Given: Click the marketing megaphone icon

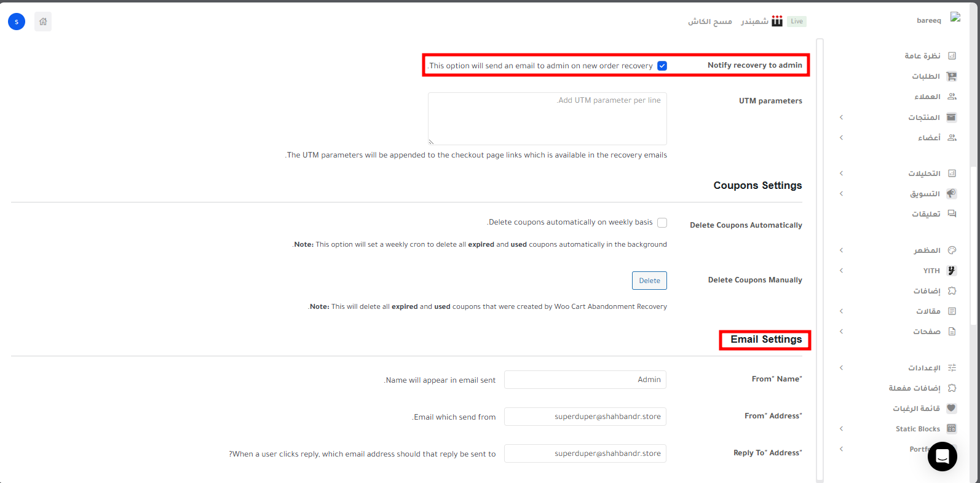Looking at the screenshot, I should [x=952, y=194].
